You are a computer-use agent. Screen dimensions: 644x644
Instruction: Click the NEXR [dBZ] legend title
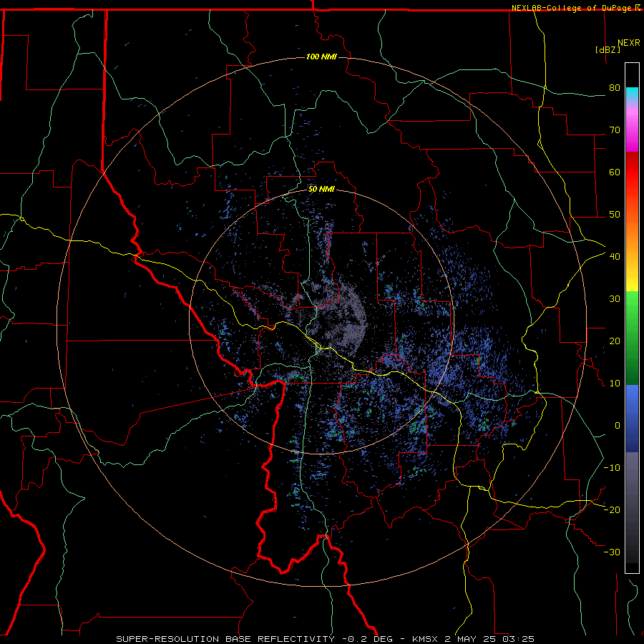point(618,46)
